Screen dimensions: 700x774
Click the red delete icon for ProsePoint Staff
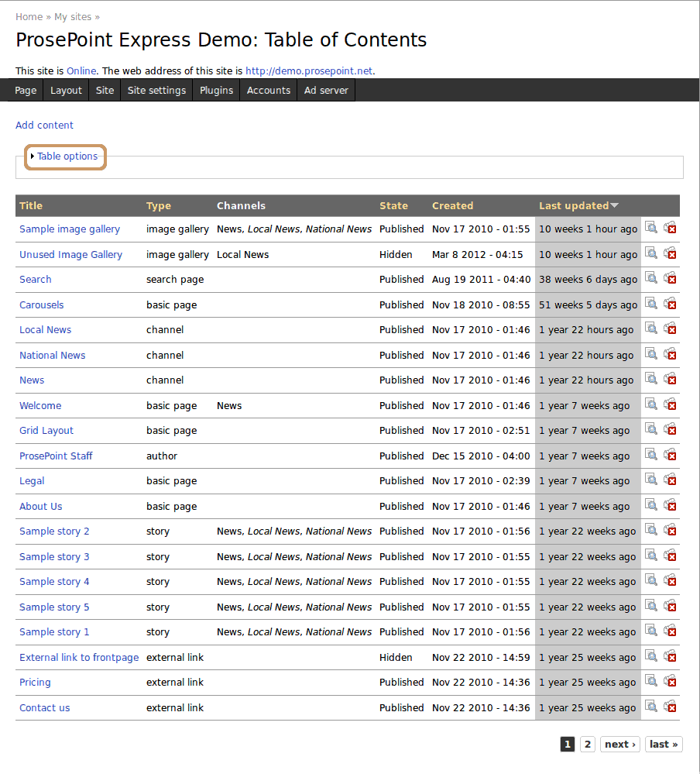click(x=670, y=455)
